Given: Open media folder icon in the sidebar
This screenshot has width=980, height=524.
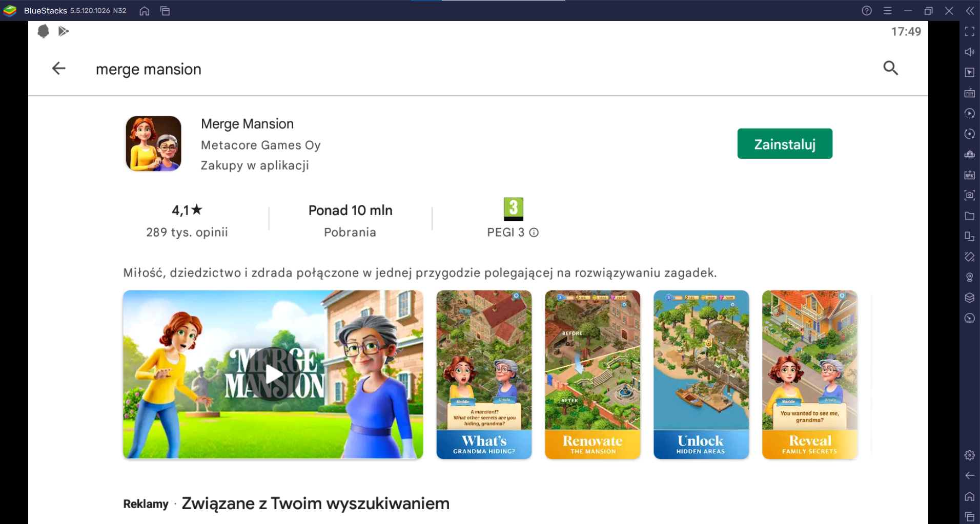Looking at the screenshot, I should [x=970, y=216].
